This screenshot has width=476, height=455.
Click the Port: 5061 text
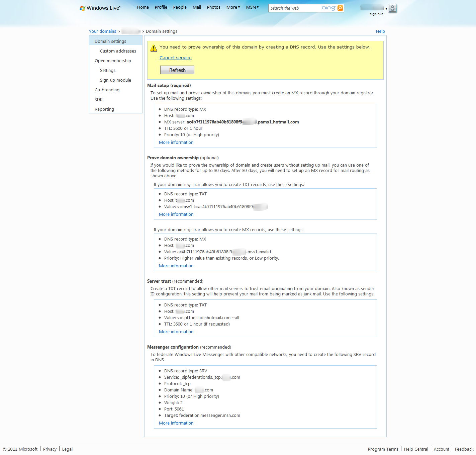click(174, 409)
